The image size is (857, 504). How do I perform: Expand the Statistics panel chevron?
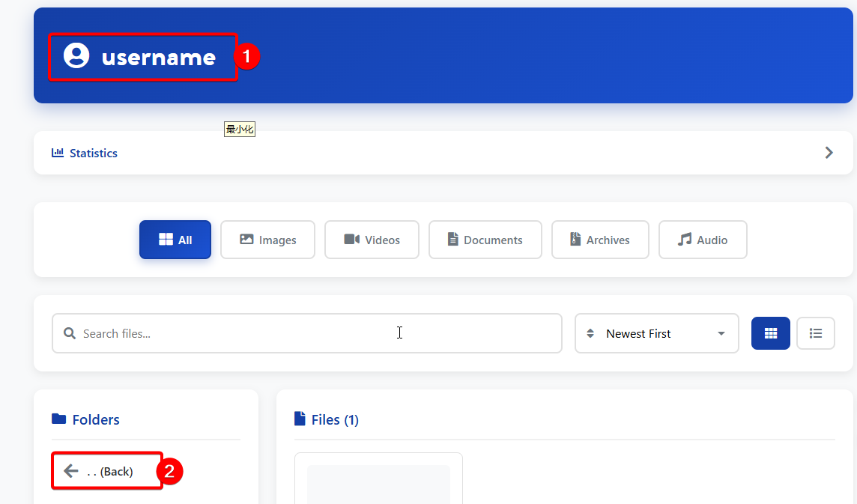coord(829,153)
